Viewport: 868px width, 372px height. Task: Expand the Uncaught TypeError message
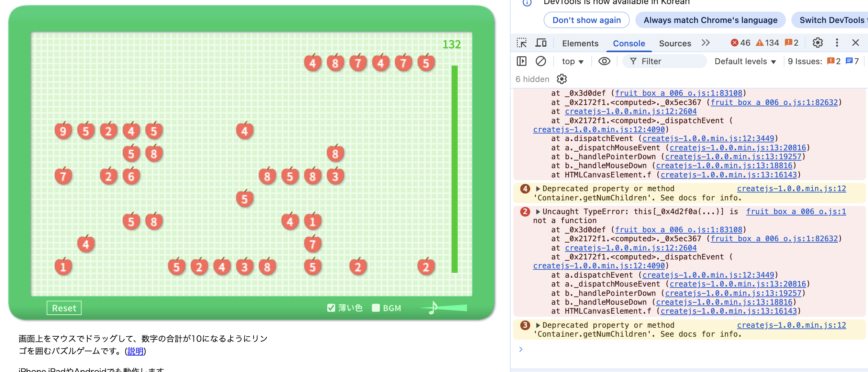(x=538, y=212)
